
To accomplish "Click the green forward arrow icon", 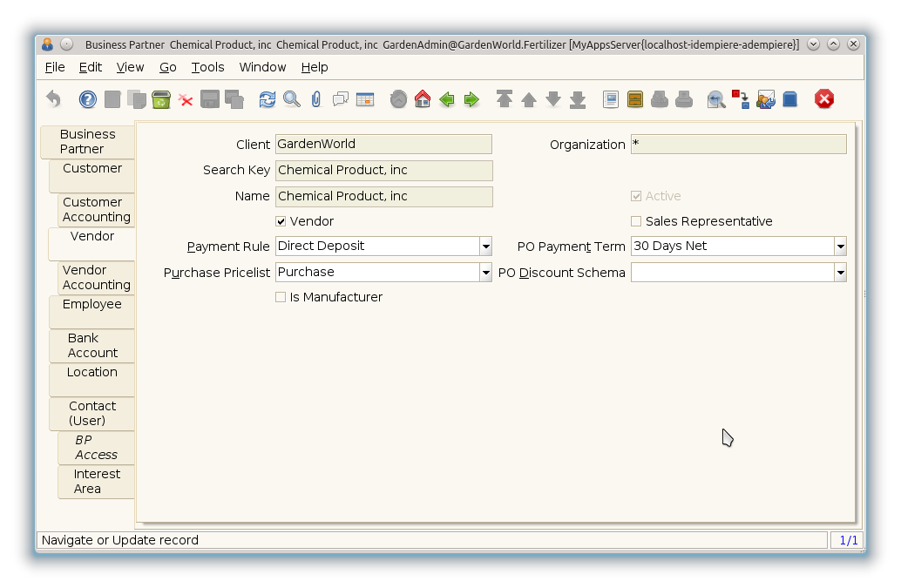I will [x=471, y=99].
